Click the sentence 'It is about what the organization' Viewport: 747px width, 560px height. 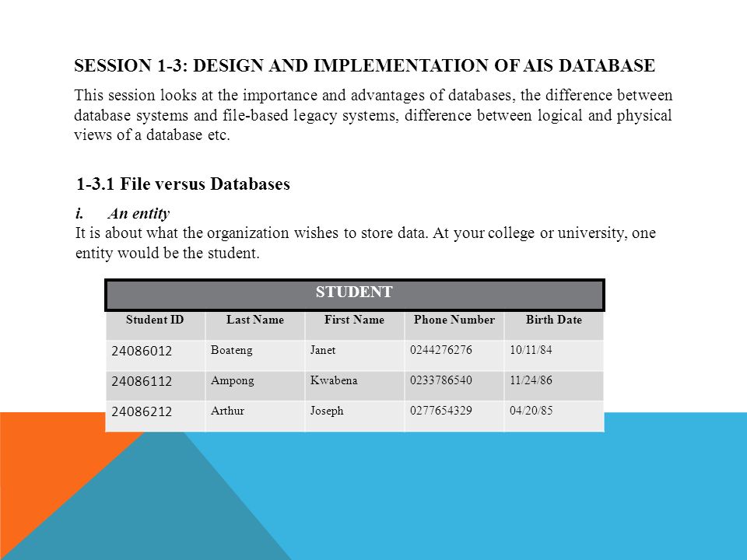[366, 243]
